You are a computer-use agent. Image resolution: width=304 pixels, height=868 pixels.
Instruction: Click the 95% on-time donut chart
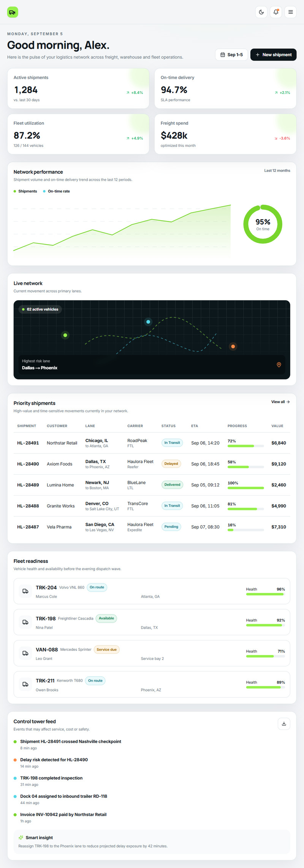pyautogui.click(x=263, y=224)
